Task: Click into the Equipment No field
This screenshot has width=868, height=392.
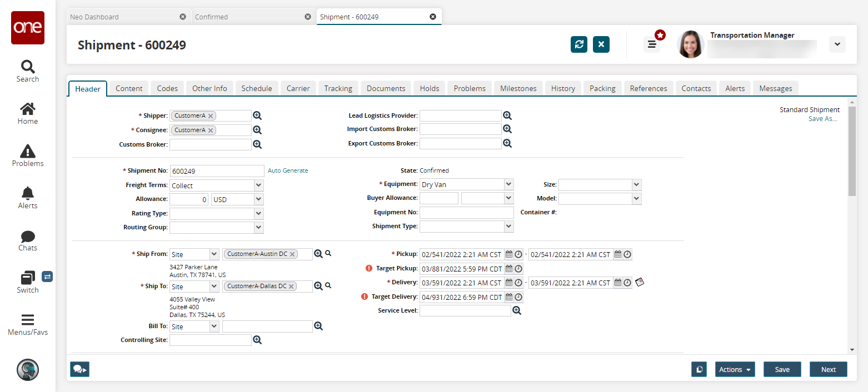Action: [466, 213]
